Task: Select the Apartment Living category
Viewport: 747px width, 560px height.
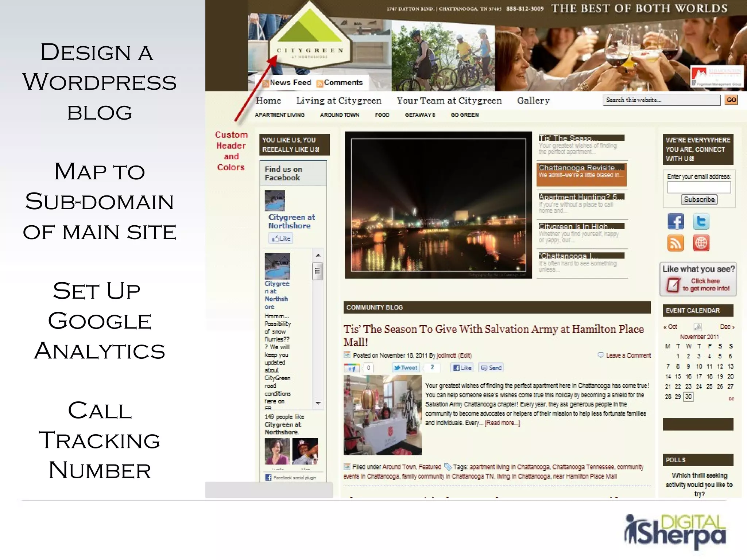Action: [x=280, y=115]
